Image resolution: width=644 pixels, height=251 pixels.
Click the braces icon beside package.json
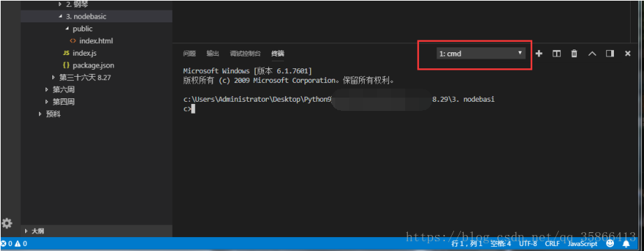click(x=66, y=66)
